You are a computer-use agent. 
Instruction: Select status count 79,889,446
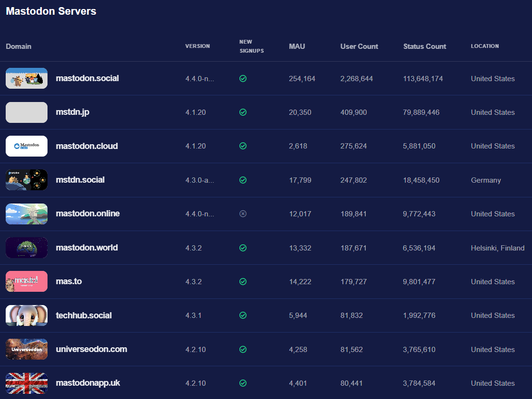[421, 112]
